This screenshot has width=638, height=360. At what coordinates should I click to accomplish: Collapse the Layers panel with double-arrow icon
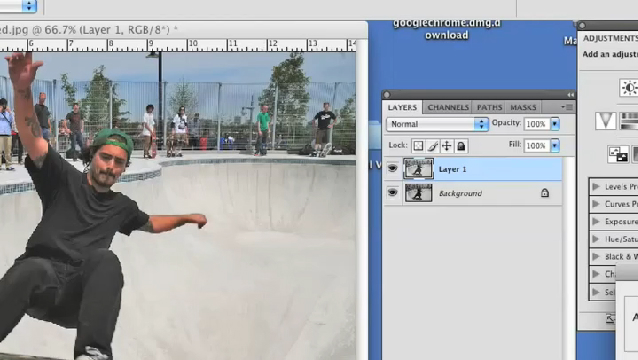pos(570,95)
